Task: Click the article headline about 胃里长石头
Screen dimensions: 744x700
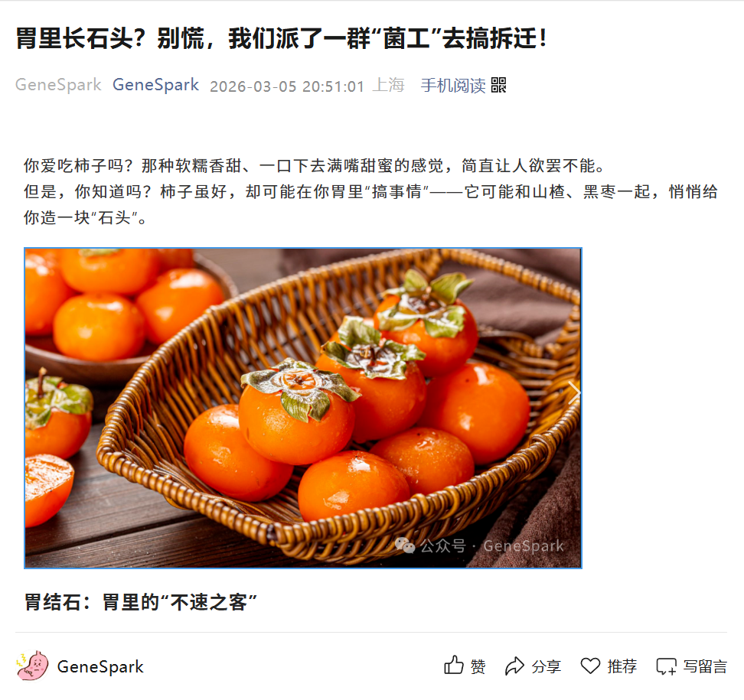Action: coord(282,38)
